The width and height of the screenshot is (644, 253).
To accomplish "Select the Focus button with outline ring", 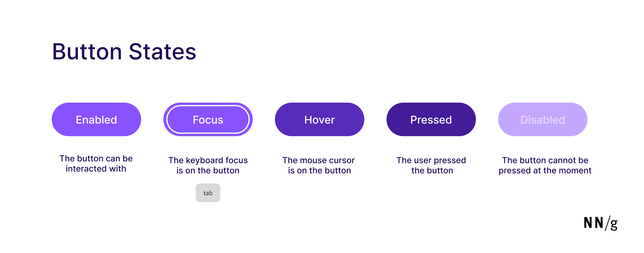I will pos(208,119).
